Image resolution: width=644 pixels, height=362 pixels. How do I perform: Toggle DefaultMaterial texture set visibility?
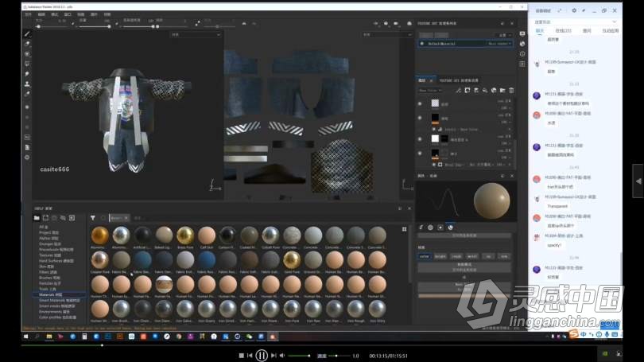(x=422, y=44)
